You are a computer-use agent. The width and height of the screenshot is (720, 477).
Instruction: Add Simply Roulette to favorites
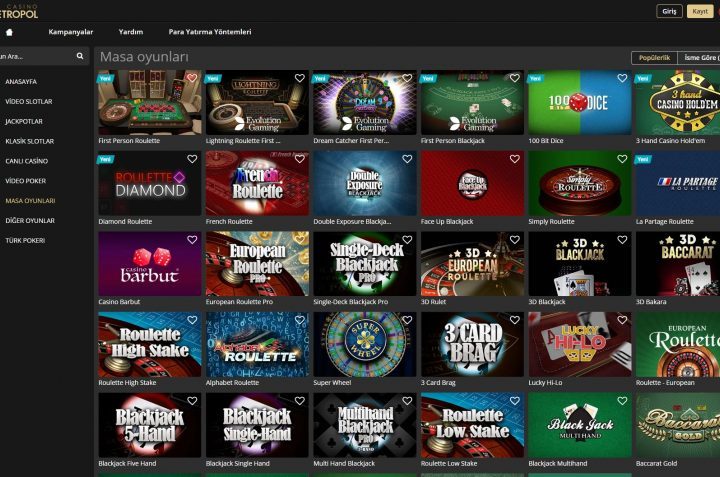[x=622, y=159]
